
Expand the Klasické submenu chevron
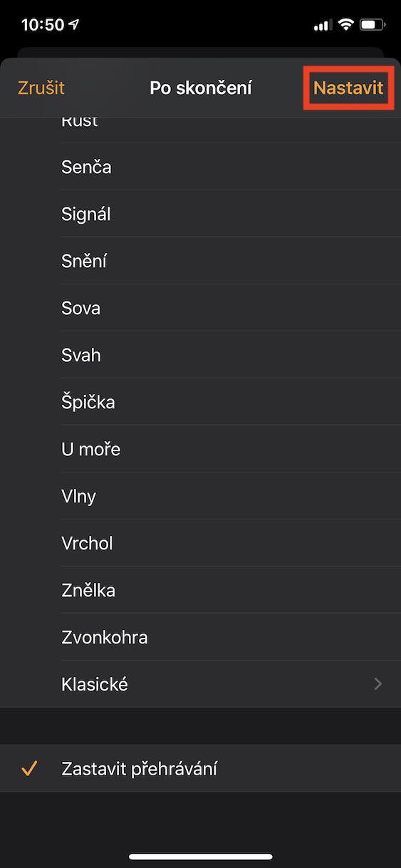click(x=378, y=684)
